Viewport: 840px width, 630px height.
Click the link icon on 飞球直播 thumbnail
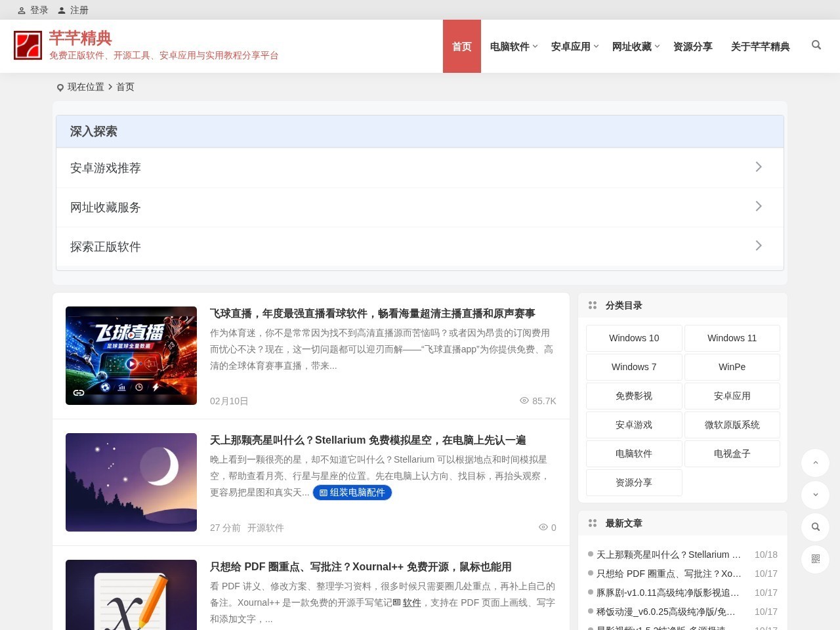pos(79,392)
